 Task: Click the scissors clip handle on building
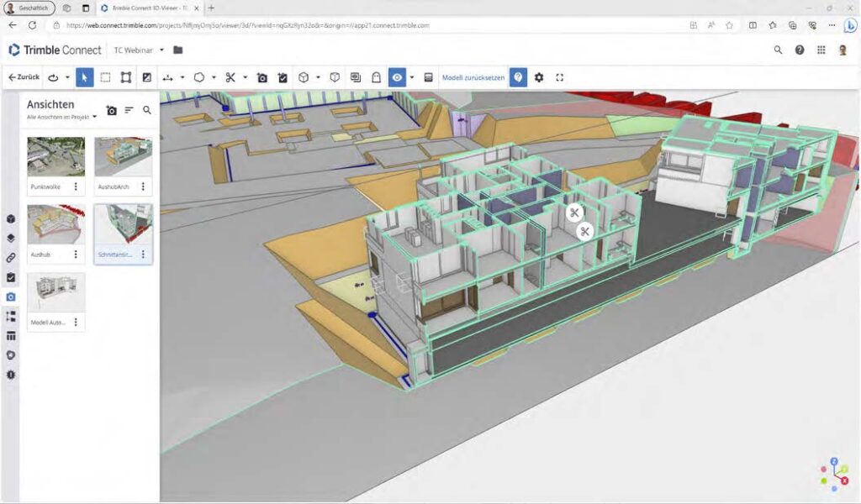[x=575, y=213]
